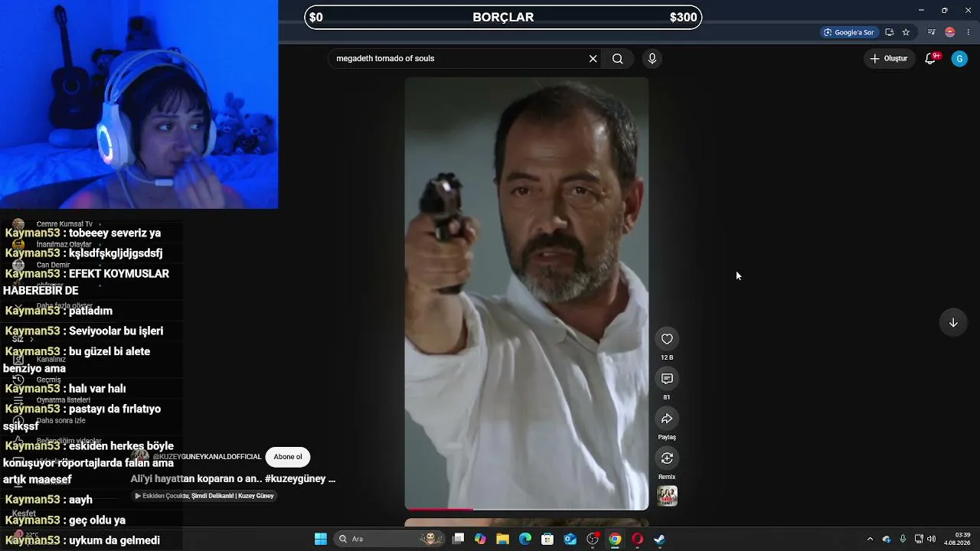Subscribe with the Abone ol button
Screen dimensions: 980x551
[x=288, y=457]
